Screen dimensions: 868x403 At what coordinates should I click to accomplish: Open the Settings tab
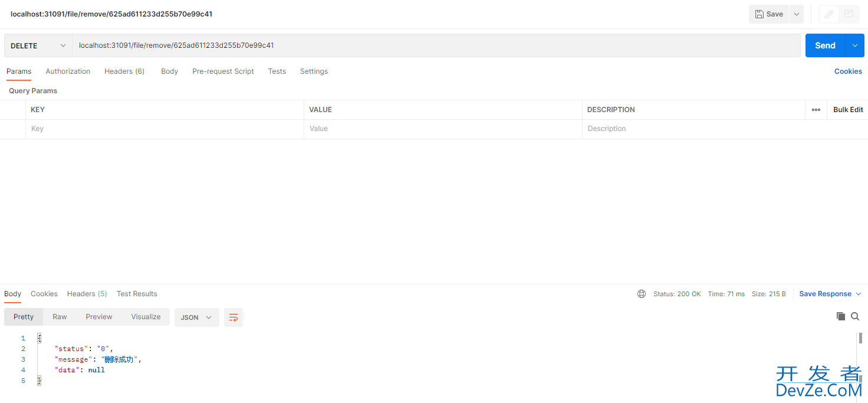tap(314, 71)
